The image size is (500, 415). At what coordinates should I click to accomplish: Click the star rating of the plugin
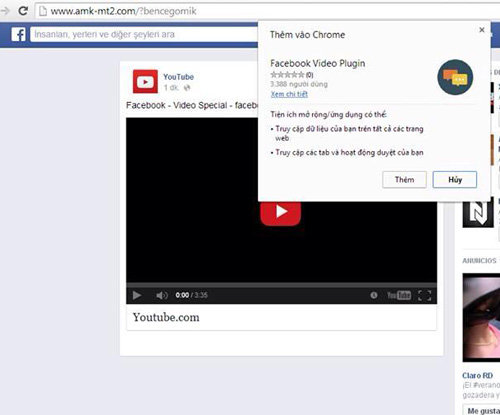287,74
